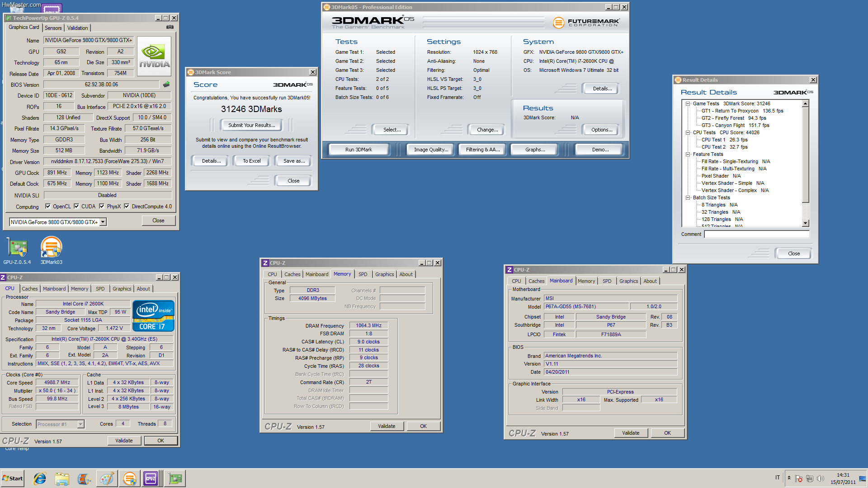Switch to GPU-Z in the taskbar
The width and height of the screenshot is (868, 488).
click(175, 479)
